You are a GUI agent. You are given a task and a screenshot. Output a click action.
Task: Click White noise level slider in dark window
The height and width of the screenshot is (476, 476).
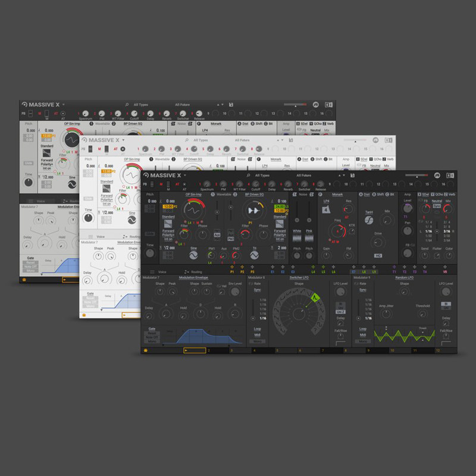point(297,211)
